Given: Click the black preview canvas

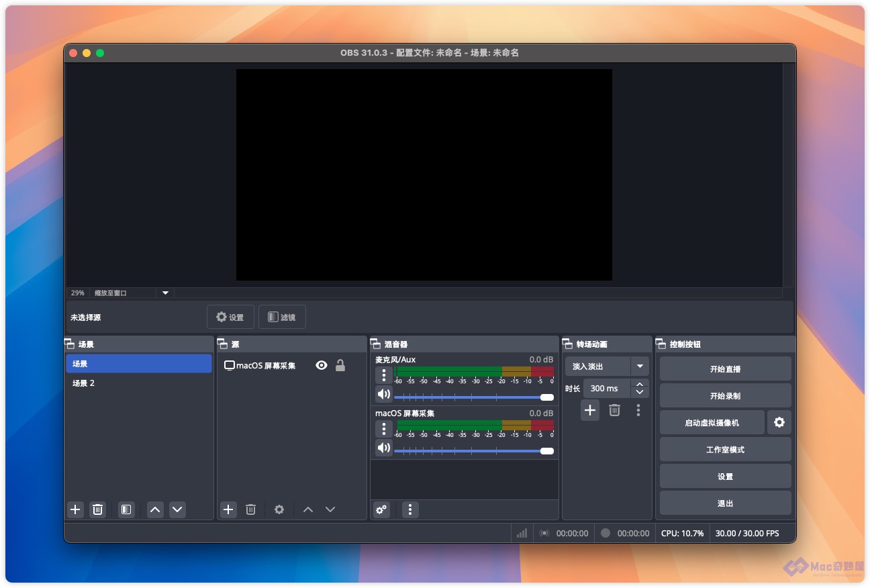Looking at the screenshot, I should (424, 175).
